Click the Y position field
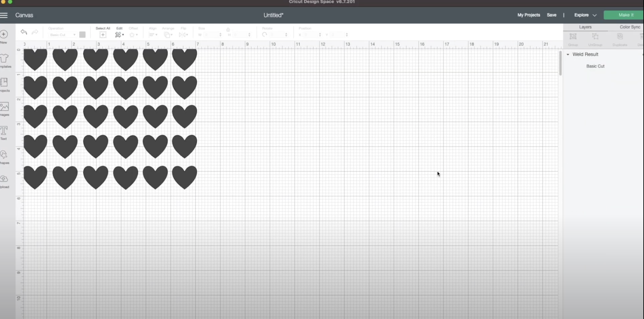The height and width of the screenshot is (319, 644). point(338,35)
